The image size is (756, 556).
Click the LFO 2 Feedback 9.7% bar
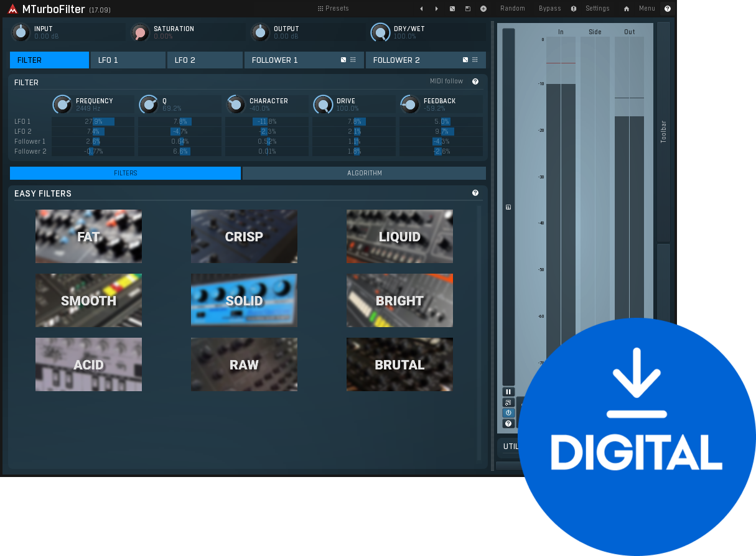pyautogui.click(x=441, y=132)
